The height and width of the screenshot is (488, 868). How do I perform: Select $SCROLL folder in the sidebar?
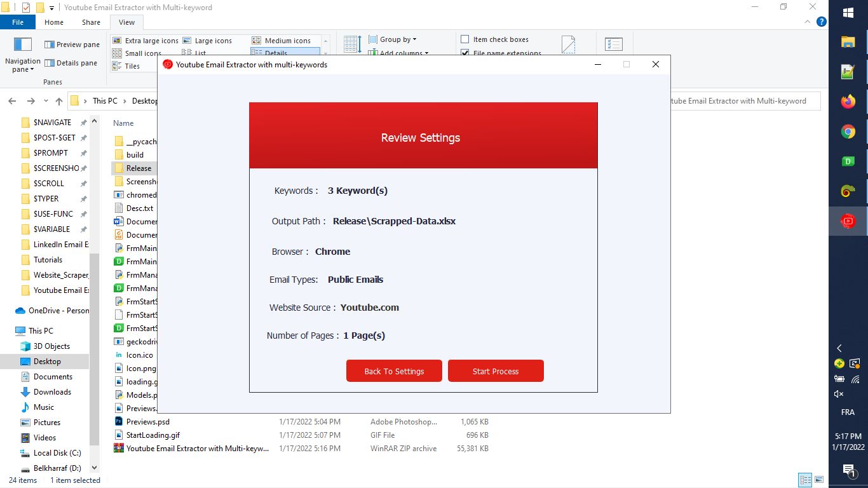tap(49, 183)
